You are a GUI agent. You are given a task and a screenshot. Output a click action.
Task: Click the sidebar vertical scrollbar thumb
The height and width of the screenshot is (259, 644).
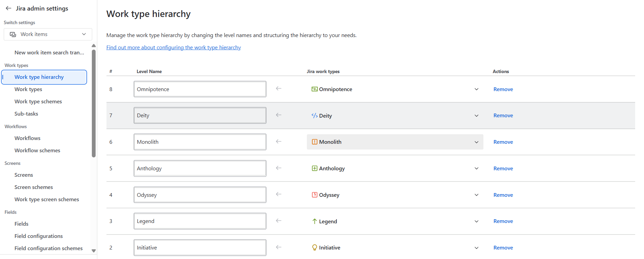coord(94,104)
